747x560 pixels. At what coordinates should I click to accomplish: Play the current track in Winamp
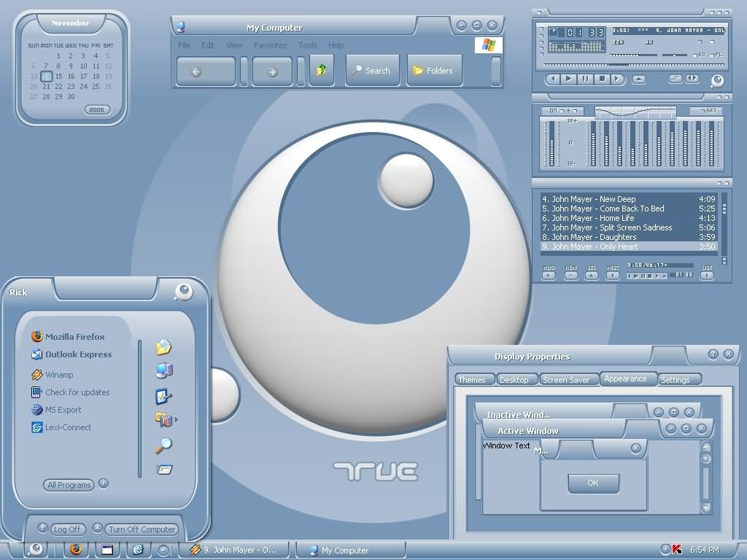point(568,79)
